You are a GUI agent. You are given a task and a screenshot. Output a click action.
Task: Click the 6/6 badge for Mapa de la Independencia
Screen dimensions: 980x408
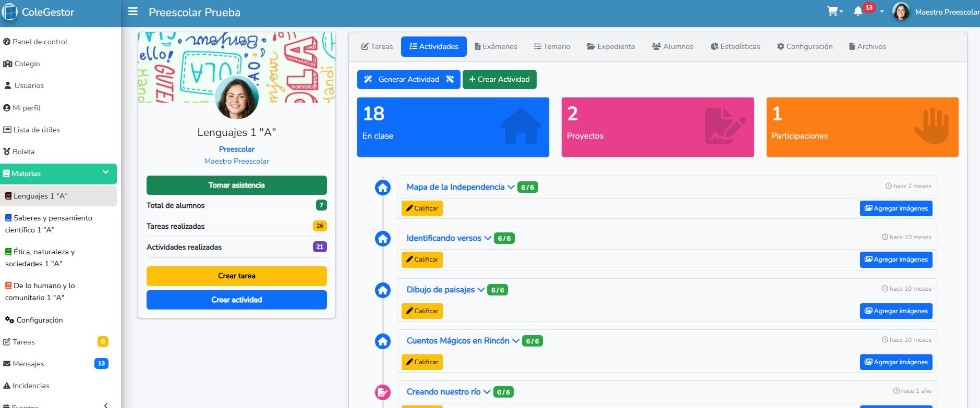[x=528, y=187]
